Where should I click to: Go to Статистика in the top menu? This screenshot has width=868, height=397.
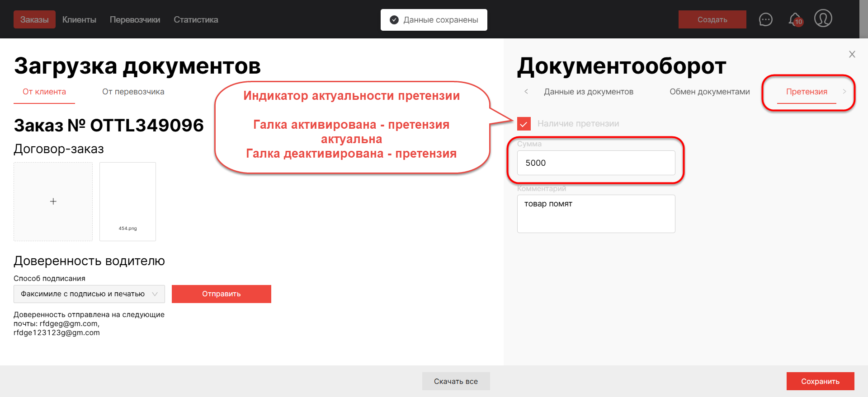[x=196, y=19]
